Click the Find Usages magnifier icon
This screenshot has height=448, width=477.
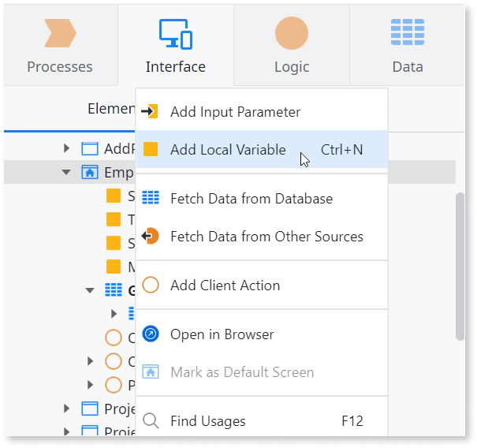151,421
